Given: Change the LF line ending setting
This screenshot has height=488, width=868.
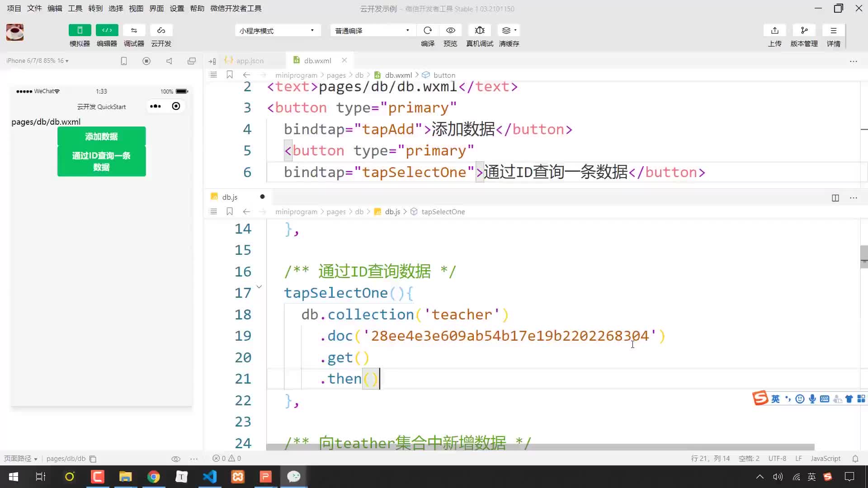Looking at the screenshot, I should tap(798, 459).
